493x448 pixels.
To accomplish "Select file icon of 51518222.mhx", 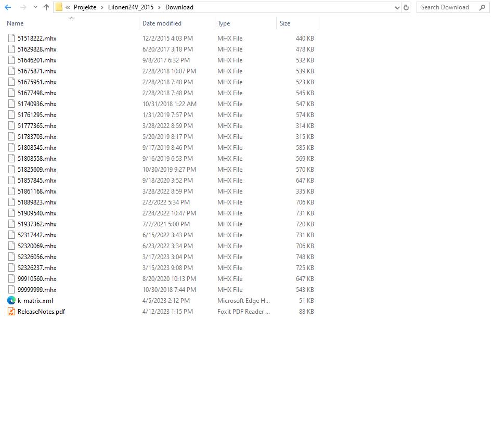I will (11, 38).
